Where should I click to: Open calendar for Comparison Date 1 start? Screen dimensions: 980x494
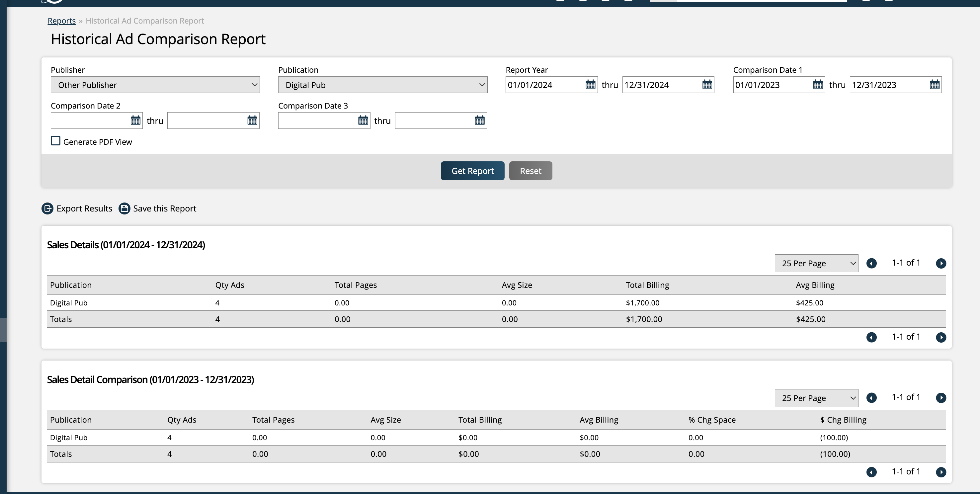point(818,84)
